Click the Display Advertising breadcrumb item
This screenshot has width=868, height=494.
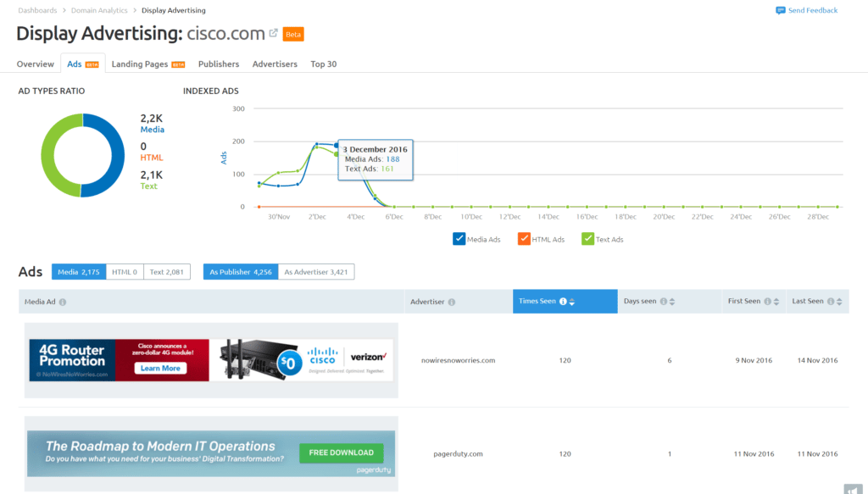pyautogui.click(x=173, y=10)
